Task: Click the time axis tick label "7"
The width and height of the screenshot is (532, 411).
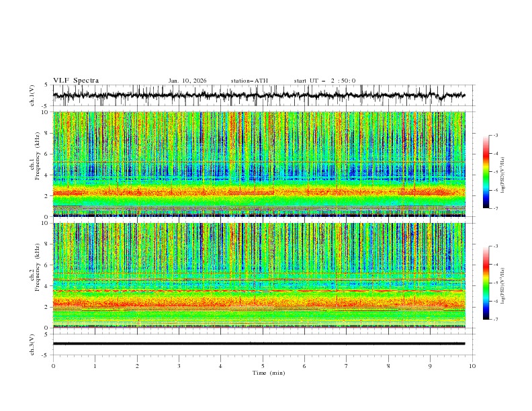Action: [x=347, y=366]
